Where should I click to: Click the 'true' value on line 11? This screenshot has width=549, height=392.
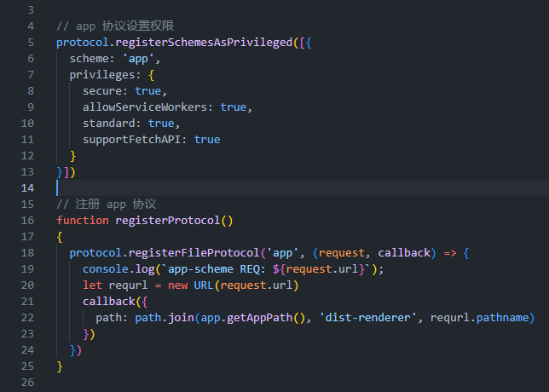point(207,140)
